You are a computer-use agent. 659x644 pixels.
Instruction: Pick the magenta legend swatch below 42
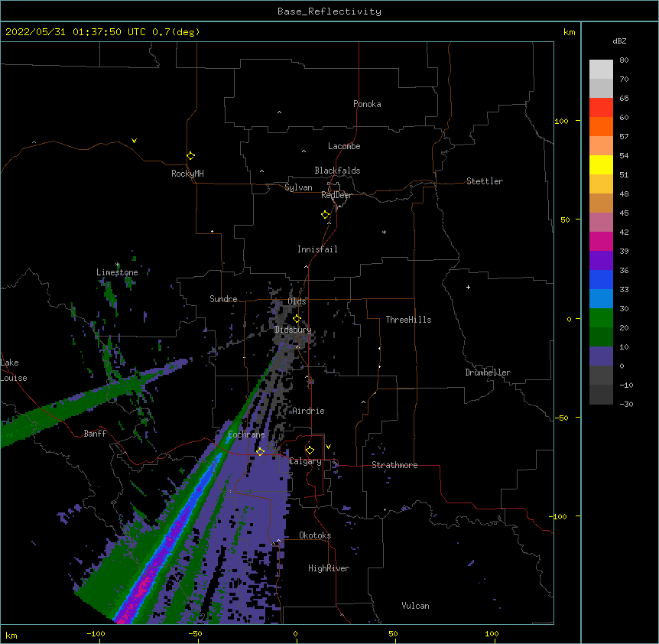tap(601, 241)
